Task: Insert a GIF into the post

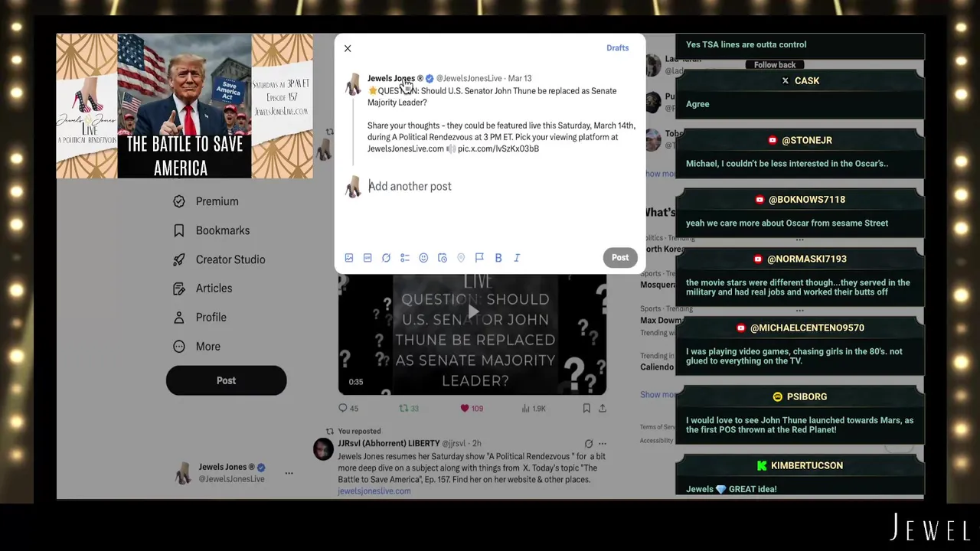Action: coord(367,258)
